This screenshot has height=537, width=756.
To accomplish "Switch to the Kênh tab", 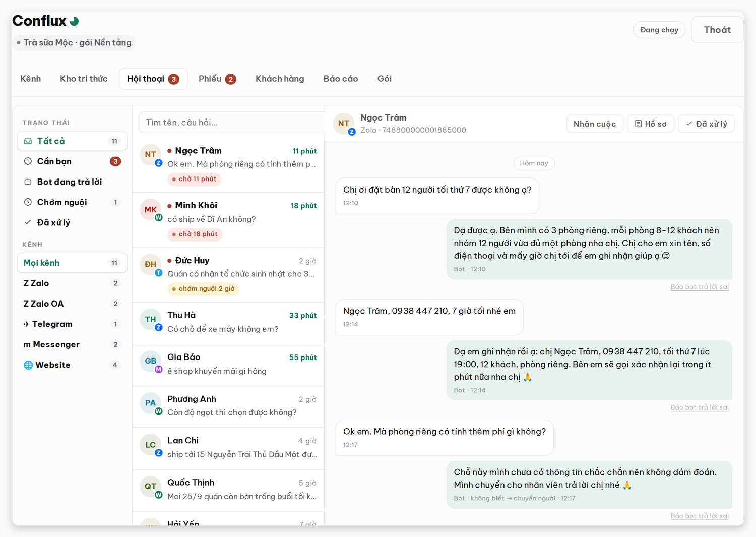I will tap(31, 79).
